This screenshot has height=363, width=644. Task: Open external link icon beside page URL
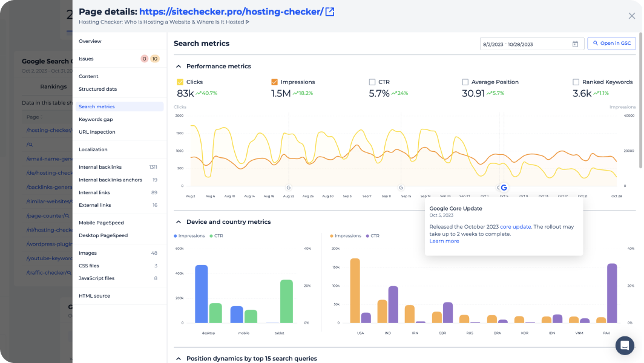(x=330, y=11)
